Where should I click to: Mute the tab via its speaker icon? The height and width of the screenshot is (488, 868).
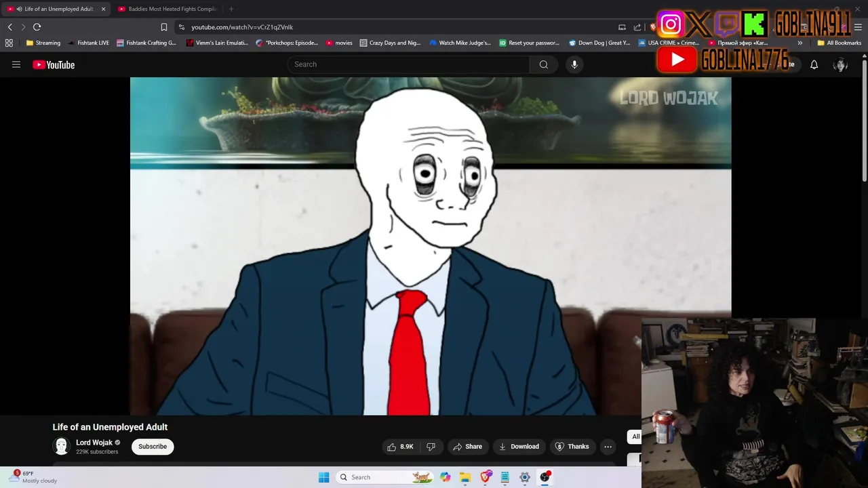coord(19,9)
